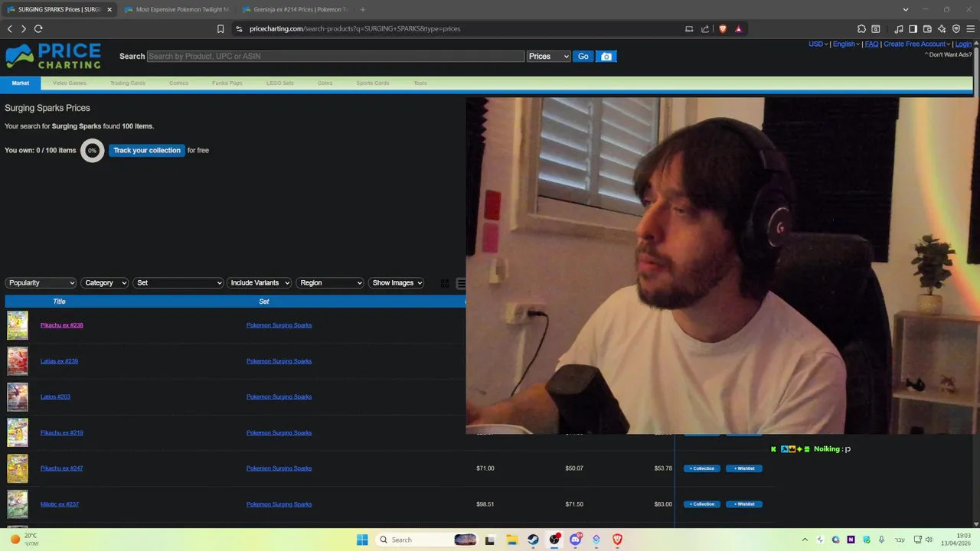Open Discord from the taskbar
The image size is (980, 551).
click(x=575, y=540)
